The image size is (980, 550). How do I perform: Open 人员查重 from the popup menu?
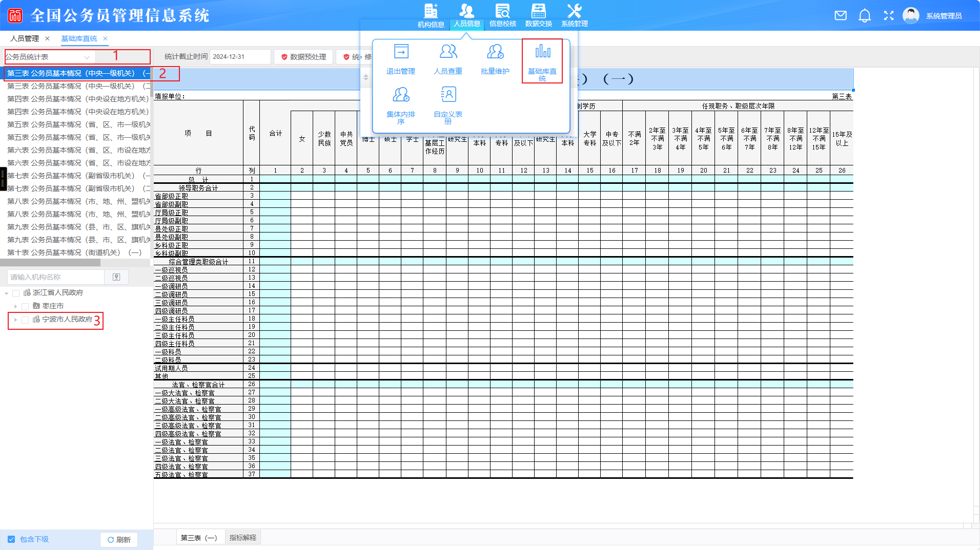click(448, 52)
